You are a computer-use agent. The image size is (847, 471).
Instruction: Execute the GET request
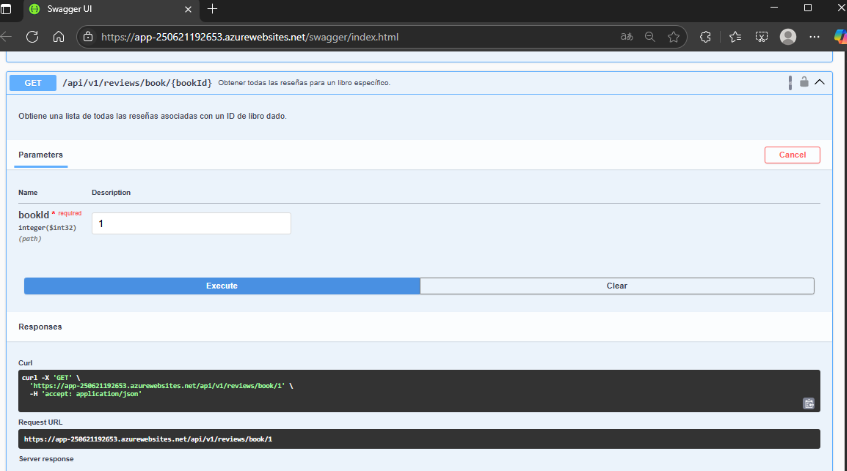[222, 286]
